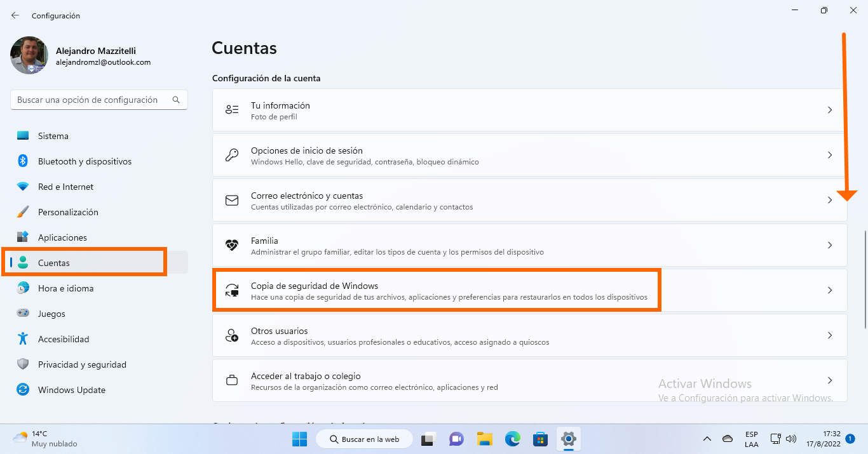Click the Bluetooth icon in sidebar

click(x=23, y=161)
